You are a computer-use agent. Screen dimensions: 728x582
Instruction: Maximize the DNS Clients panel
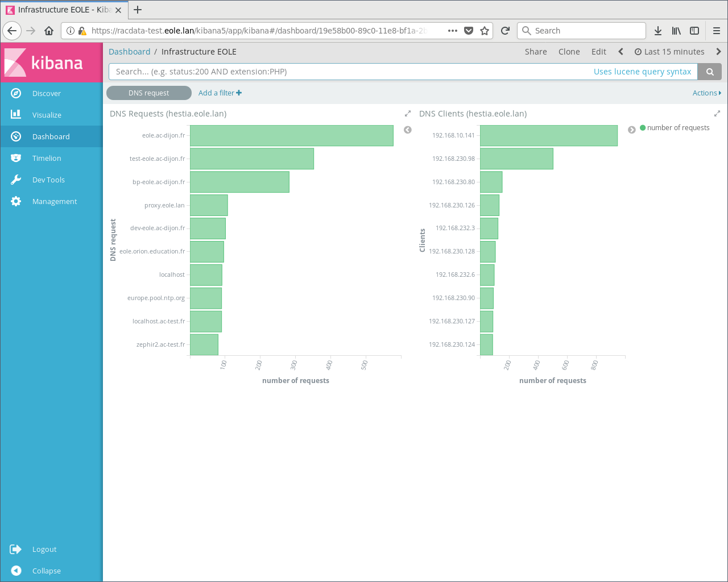717,114
